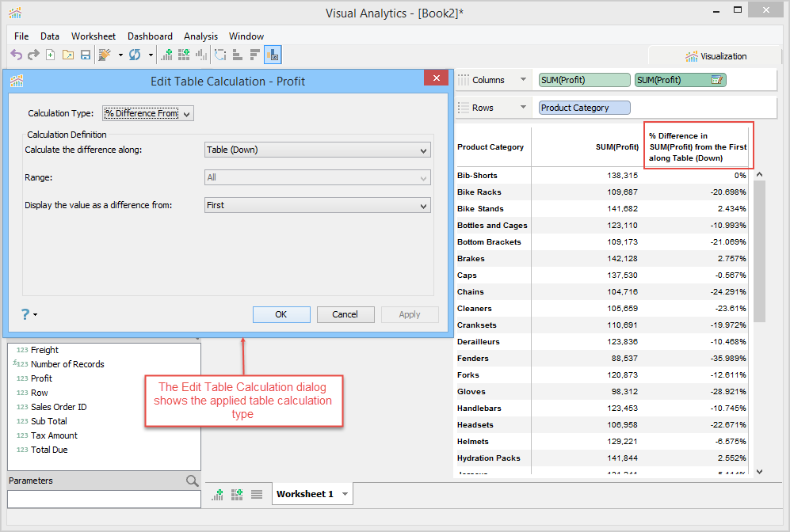Open a workbook with the folder icon
The height and width of the screenshot is (532, 790).
click(68, 55)
